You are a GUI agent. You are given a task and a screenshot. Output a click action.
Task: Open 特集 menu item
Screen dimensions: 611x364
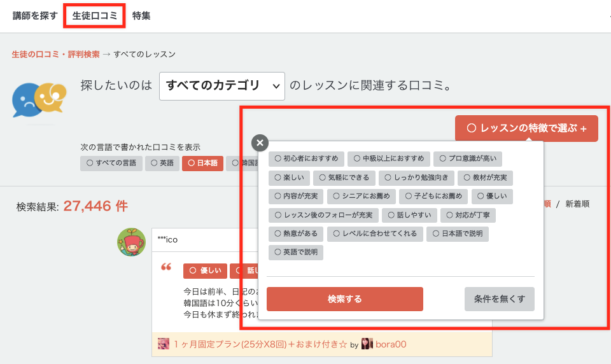(141, 15)
